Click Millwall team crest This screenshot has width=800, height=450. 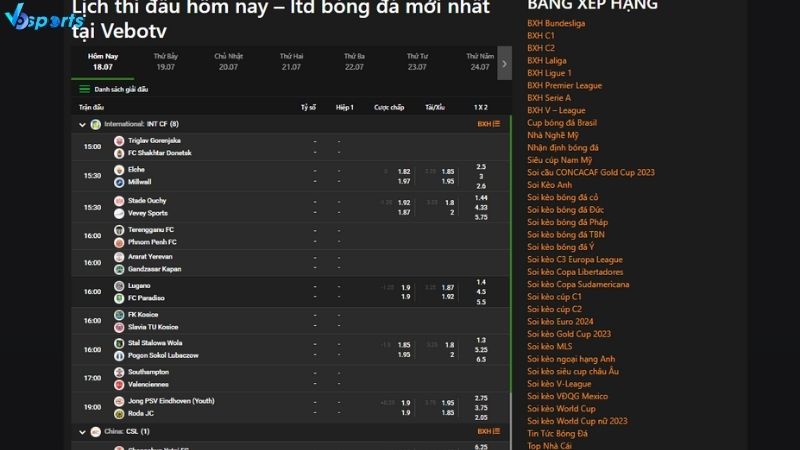tap(119, 182)
